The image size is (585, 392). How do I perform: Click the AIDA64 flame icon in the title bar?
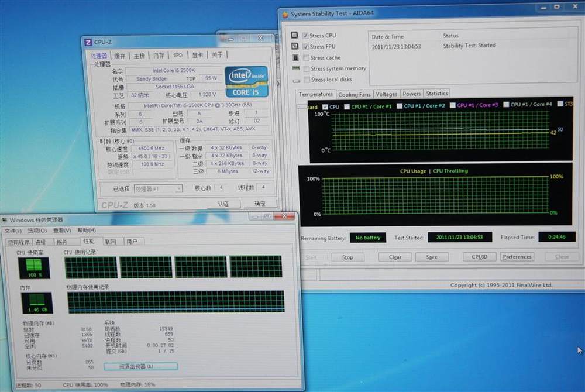tap(285, 15)
